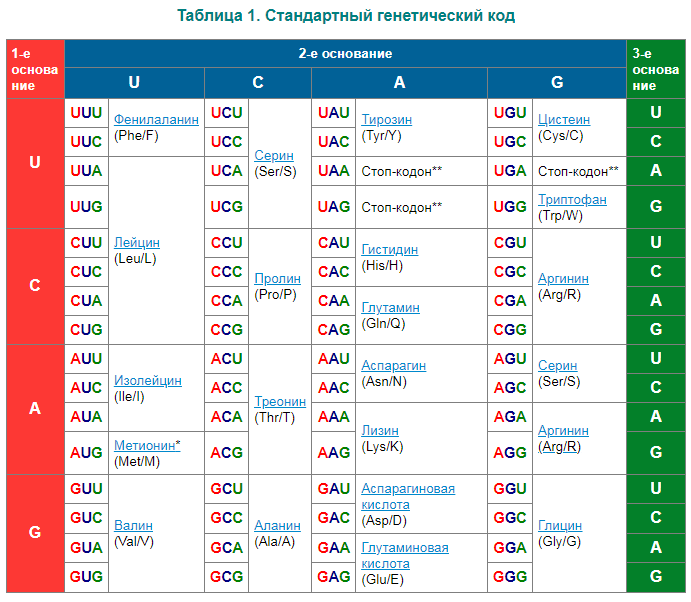The height and width of the screenshot is (602, 691).
Task: Follow the Треонин link
Action: click(x=280, y=401)
